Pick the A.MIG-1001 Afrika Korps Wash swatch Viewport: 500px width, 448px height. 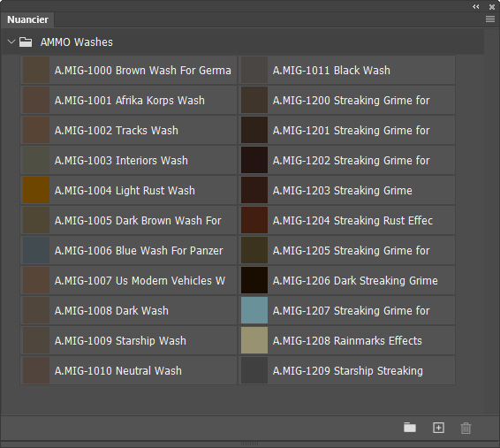tap(36, 100)
